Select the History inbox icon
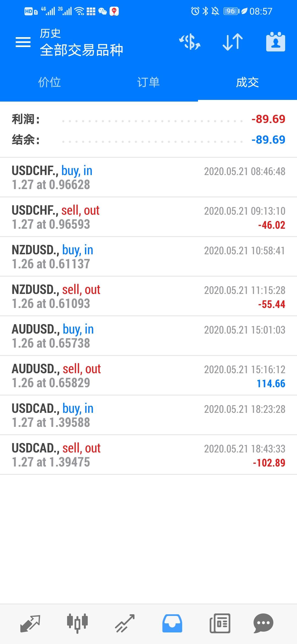 [172, 623]
